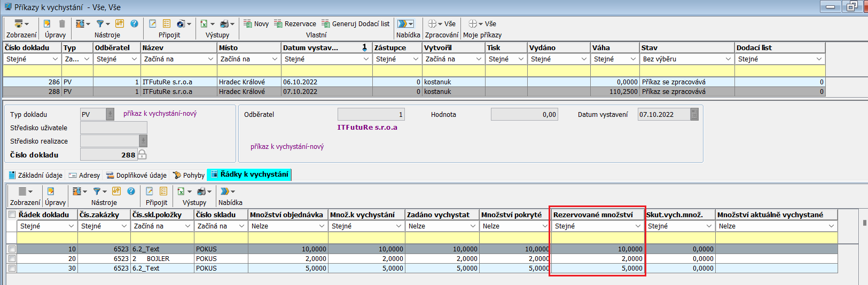This screenshot has width=868, height=285.
Task: Click the Excel export icon in top Výstupy
Action: 204,23
